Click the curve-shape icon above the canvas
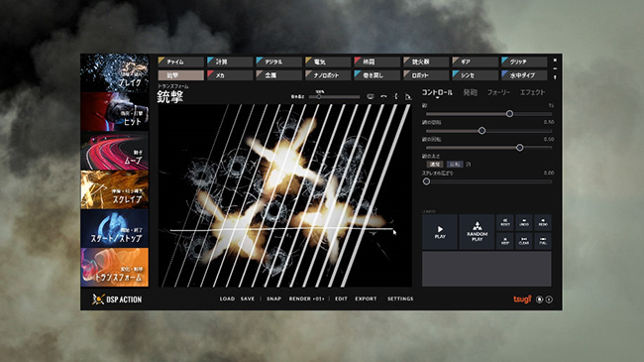Viewport: 644px width, 362px height. (x=408, y=96)
